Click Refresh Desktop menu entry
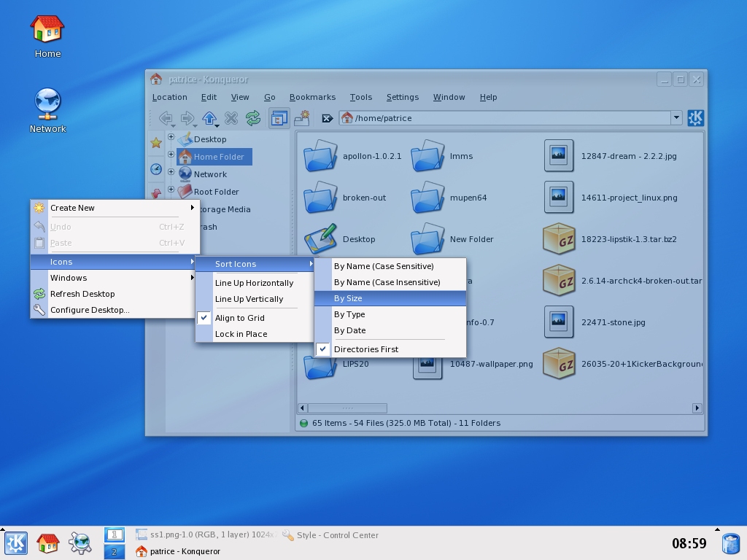Image resolution: width=747 pixels, height=560 pixels. 114,294
